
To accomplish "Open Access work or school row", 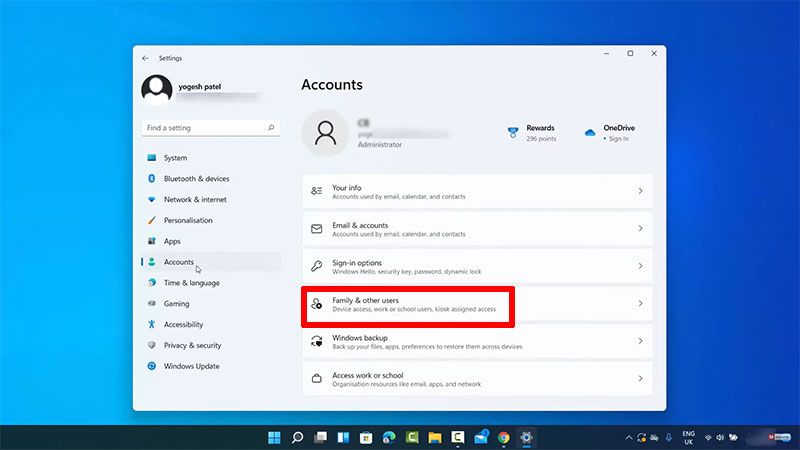I will tap(478, 379).
